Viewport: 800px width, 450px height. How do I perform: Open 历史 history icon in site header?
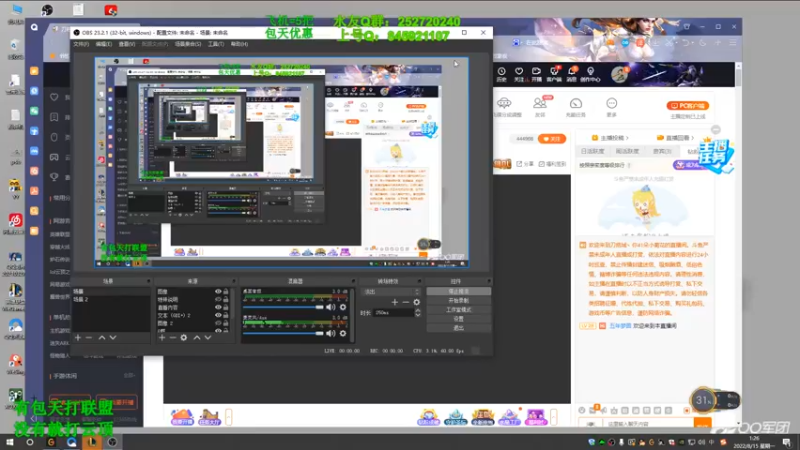[x=502, y=74]
